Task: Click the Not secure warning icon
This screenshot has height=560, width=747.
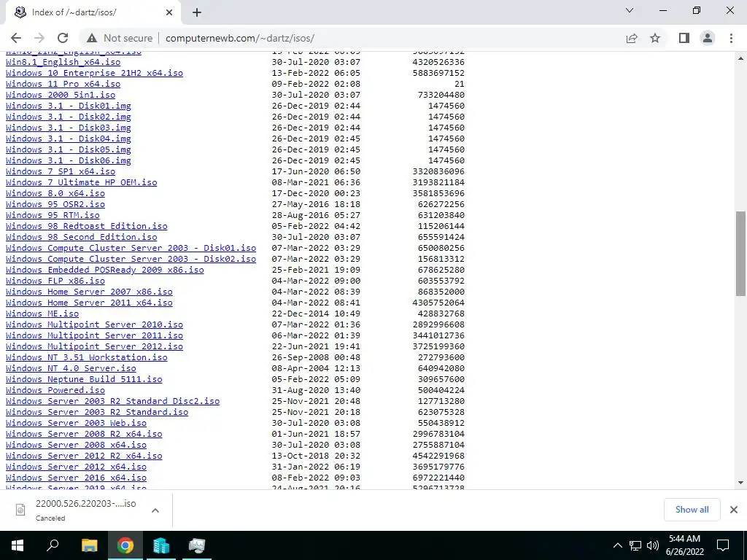Action: (92, 38)
